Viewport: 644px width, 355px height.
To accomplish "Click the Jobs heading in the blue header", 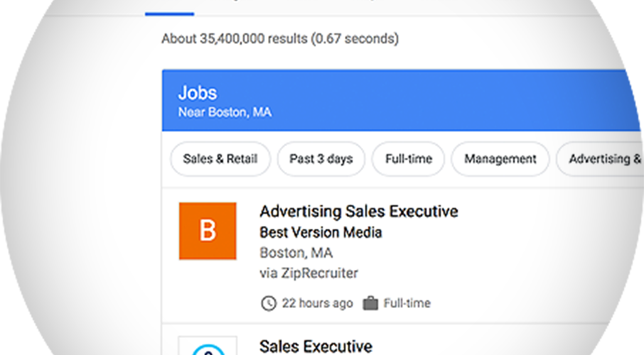I will coord(198,93).
